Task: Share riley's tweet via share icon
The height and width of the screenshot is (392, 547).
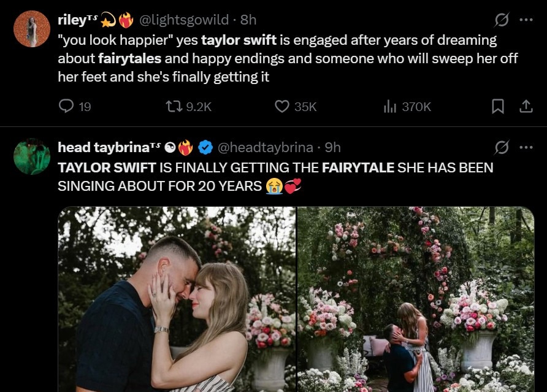Action: click(x=526, y=107)
